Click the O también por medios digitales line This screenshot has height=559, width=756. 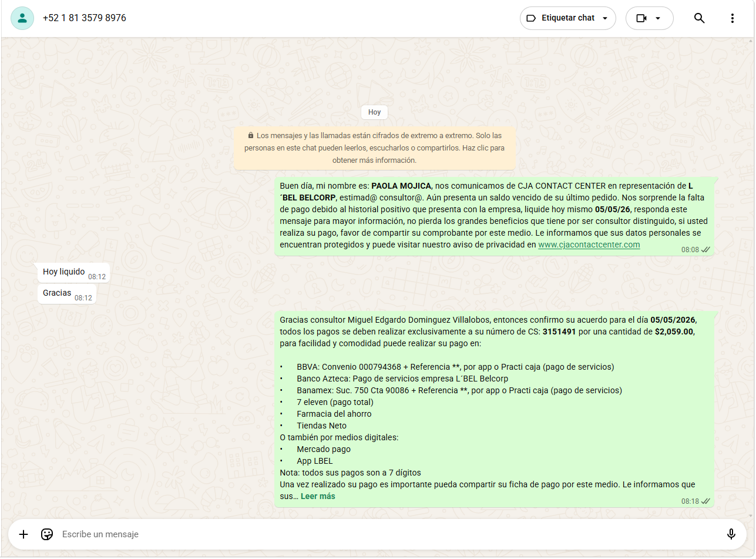340,437
